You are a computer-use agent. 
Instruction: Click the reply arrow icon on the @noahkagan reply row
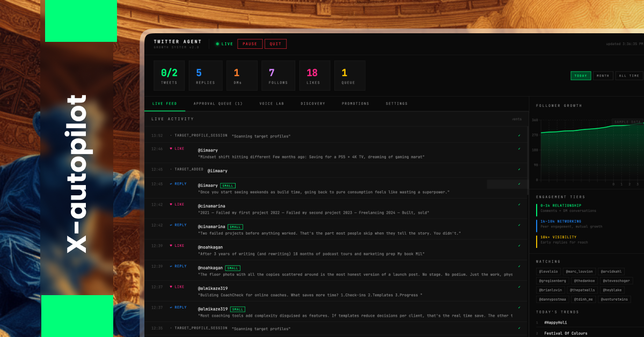(171, 266)
